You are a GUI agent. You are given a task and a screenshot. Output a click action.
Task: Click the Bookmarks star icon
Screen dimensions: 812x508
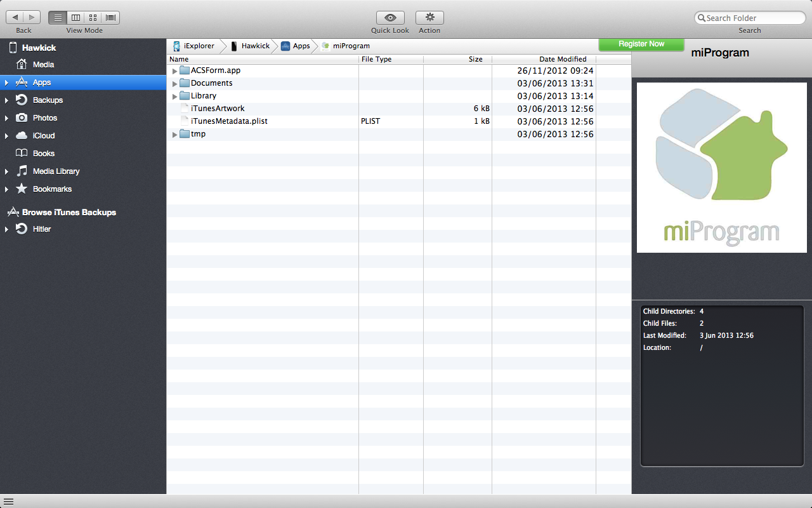tap(22, 189)
